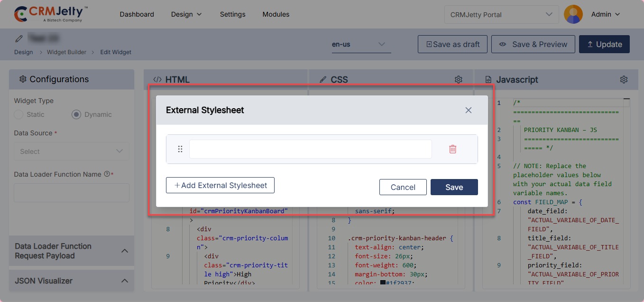Click Data Loader Function help icon
644x302 pixels.
tap(107, 174)
